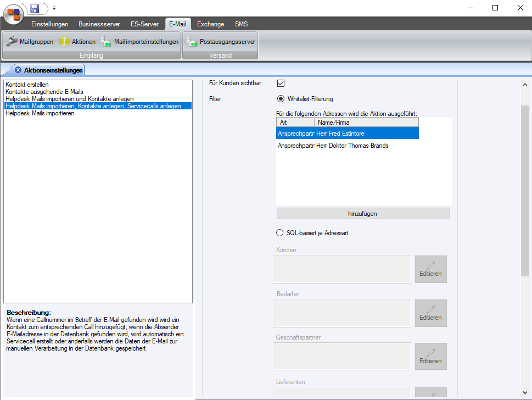
Task: Click into the Geschäftspartner SQL text field
Action: click(x=342, y=356)
